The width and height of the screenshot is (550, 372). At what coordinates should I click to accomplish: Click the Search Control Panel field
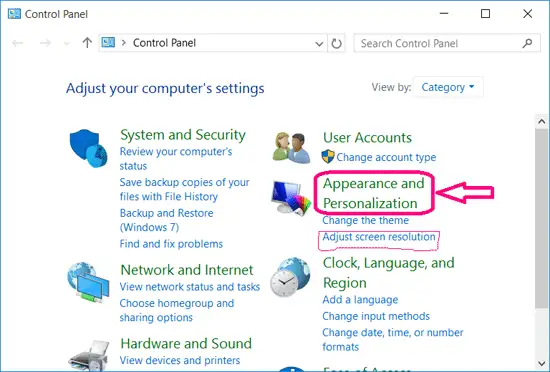(x=447, y=43)
